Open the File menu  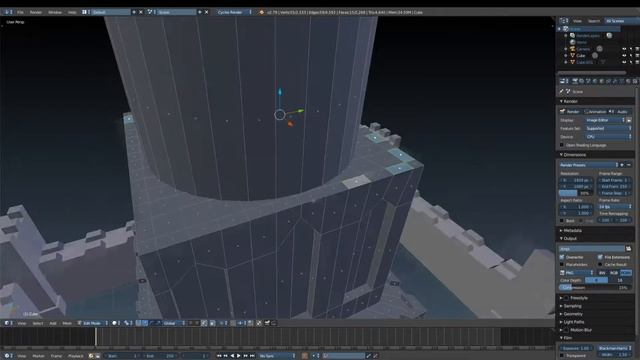(20, 12)
